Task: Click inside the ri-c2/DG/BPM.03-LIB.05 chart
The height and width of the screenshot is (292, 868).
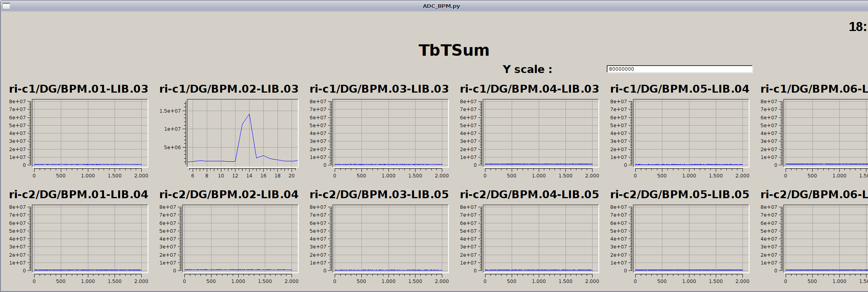Action: pos(390,238)
